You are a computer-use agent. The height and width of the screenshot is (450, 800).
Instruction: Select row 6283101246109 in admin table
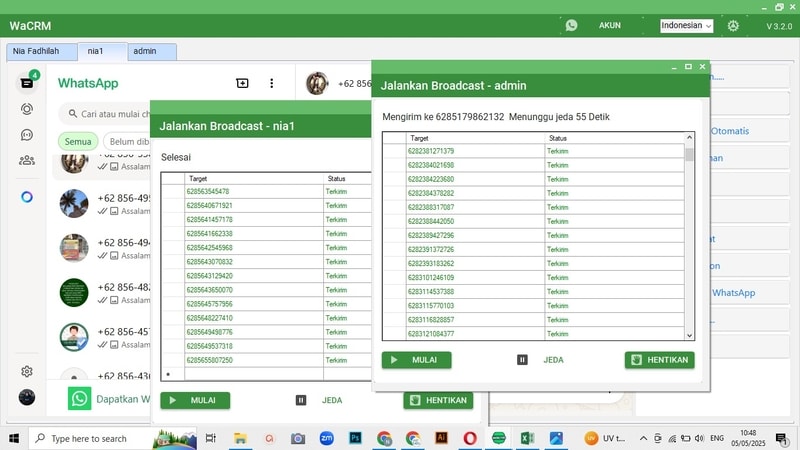[x=533, y=278]
